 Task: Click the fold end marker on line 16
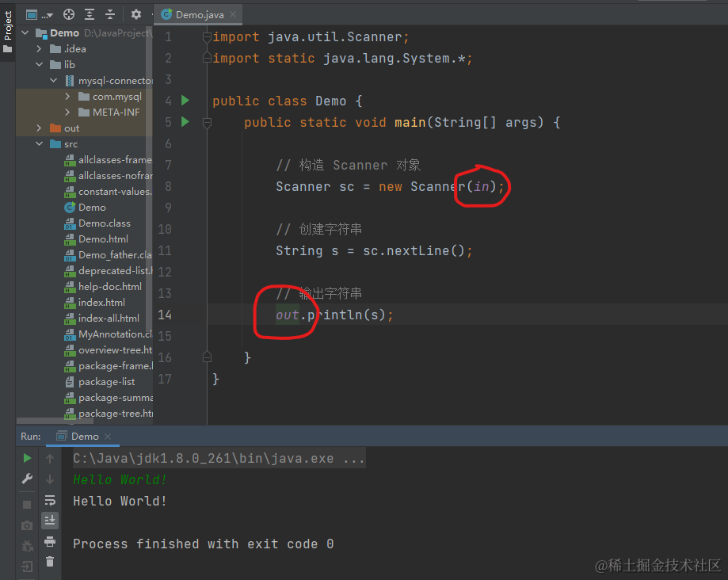pyautogui.click(x=207, y=357)
